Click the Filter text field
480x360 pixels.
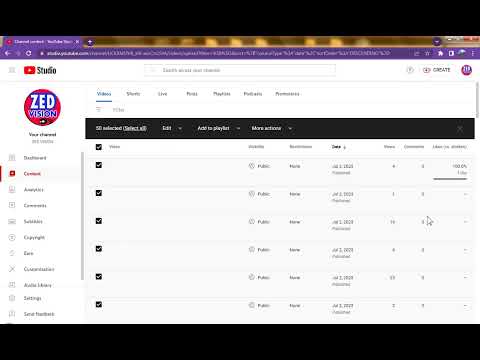tap(119, 110)
